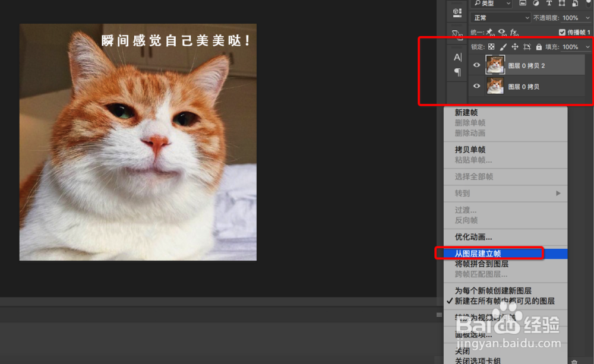Open the 填充 fill percentage dropdown
The height and width of the screenshot is (364, 594).
pos(587,47)
